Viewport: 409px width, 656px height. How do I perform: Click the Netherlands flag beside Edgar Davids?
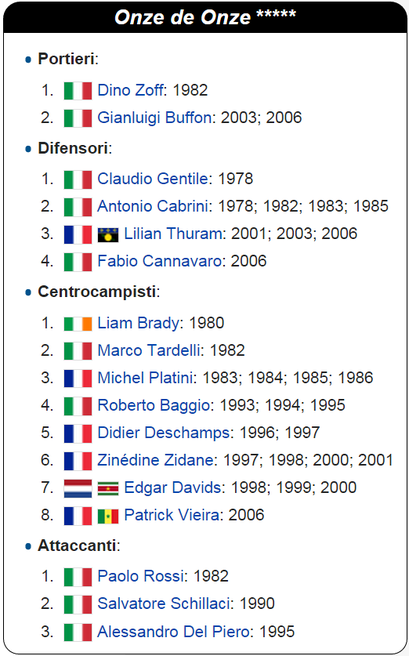click(78, 488)
